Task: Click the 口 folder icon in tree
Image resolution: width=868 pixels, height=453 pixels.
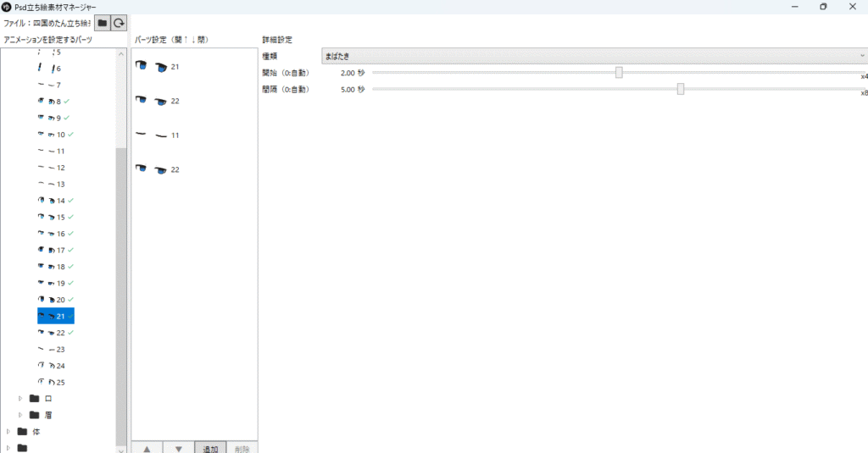Action: 35,398
